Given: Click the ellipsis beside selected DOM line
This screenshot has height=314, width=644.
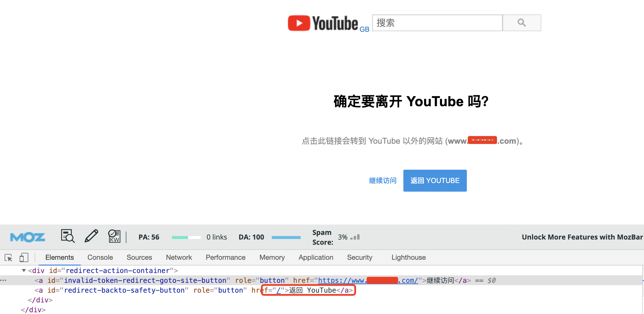Looking at the screenshot, I should [x=3, y=280].
